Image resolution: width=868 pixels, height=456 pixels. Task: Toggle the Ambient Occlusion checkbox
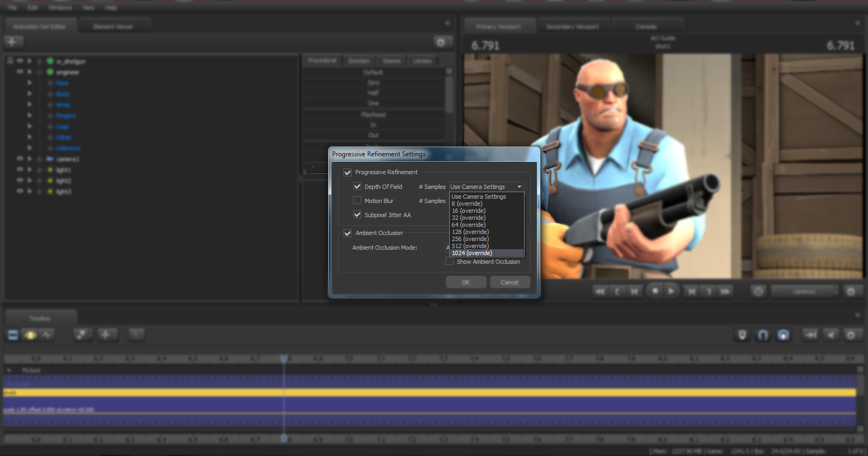348,233
